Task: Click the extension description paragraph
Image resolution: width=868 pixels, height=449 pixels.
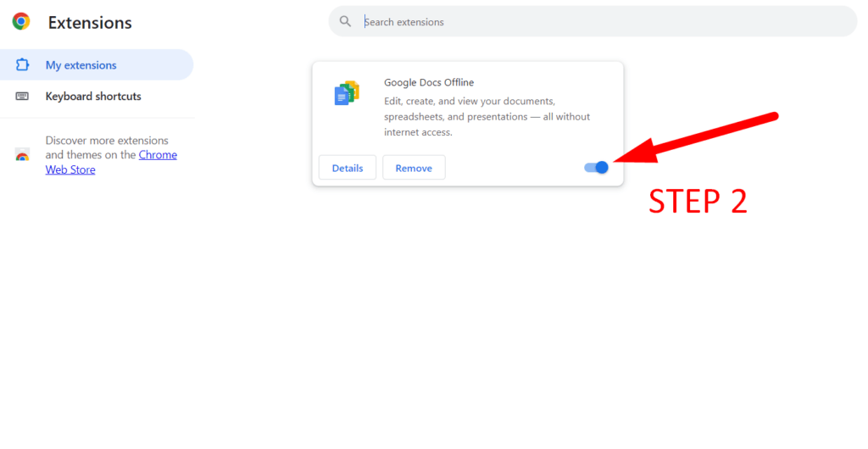Action: click(x=487, y=117)
